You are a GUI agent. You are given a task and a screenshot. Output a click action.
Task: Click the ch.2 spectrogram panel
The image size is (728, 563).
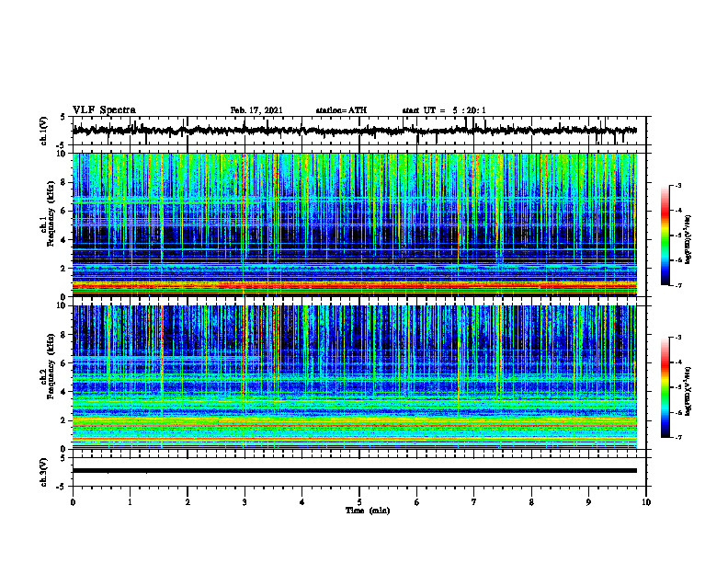tap(355, 377)
